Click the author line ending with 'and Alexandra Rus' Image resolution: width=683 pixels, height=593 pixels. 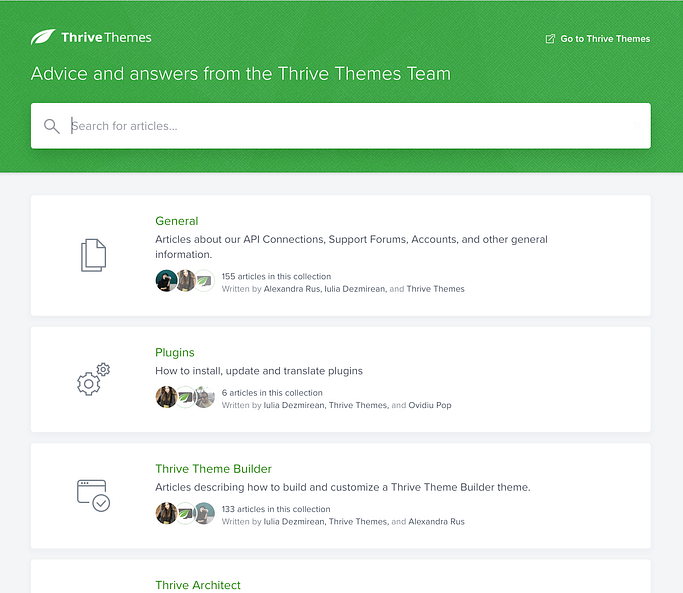point(343,522)
